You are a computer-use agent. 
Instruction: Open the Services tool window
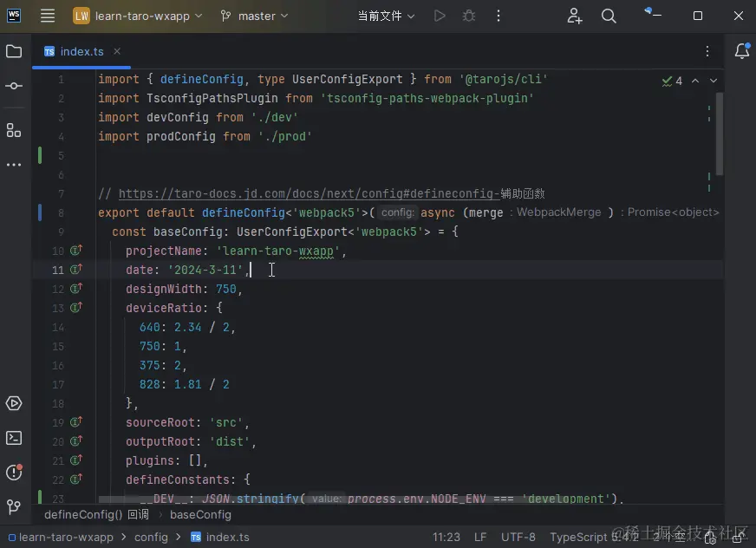pyautogui.click(x=14, y=403)
